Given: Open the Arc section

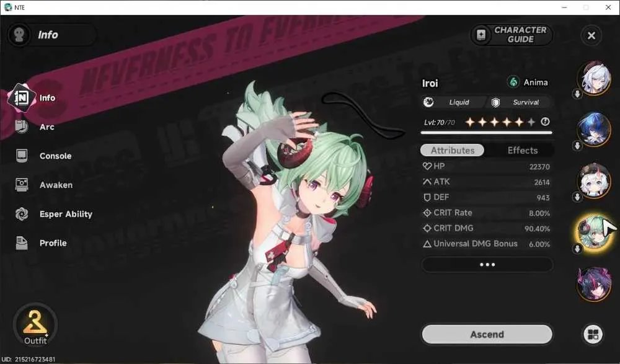Looking at the screenshot, I should pyautogui.click(x=46, y=127).
